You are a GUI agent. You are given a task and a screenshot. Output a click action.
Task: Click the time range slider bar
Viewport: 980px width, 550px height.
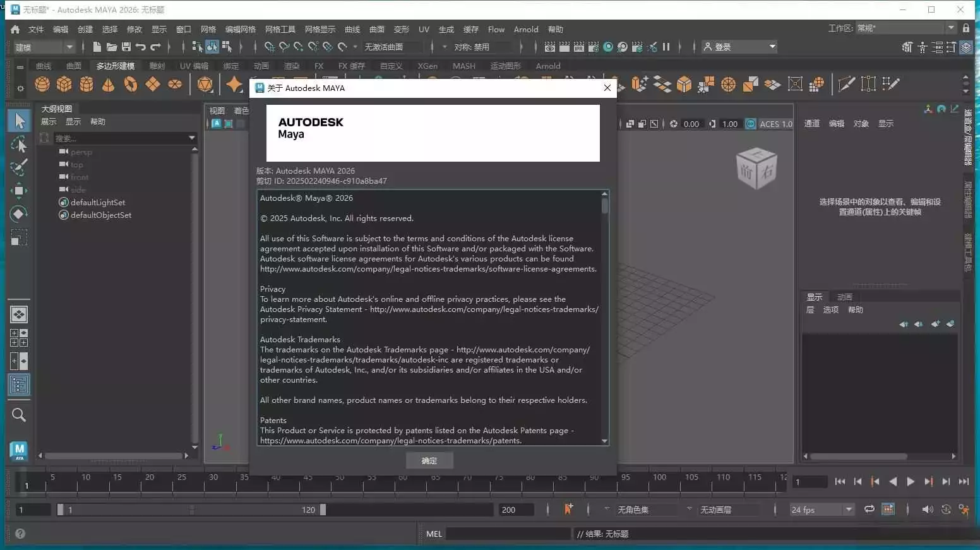coord(191,510)
